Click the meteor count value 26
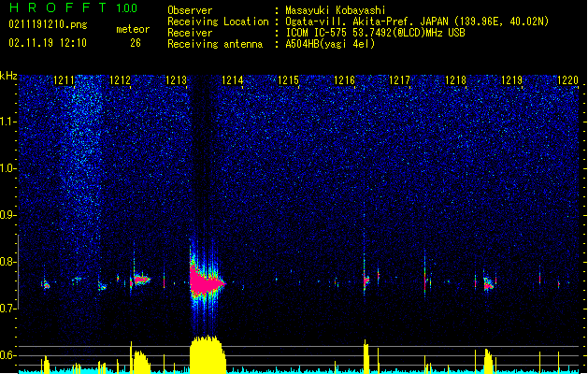 coord(136,43)
